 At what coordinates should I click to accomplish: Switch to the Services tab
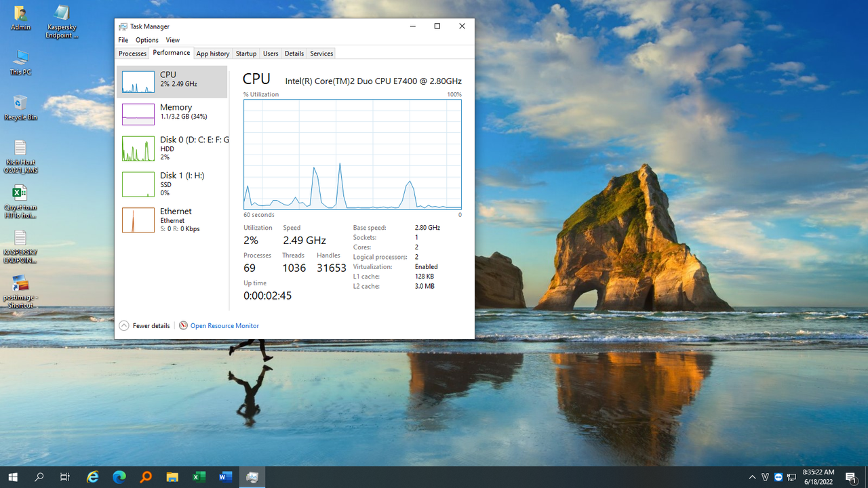pyautogui.click(x=321, y=54)
